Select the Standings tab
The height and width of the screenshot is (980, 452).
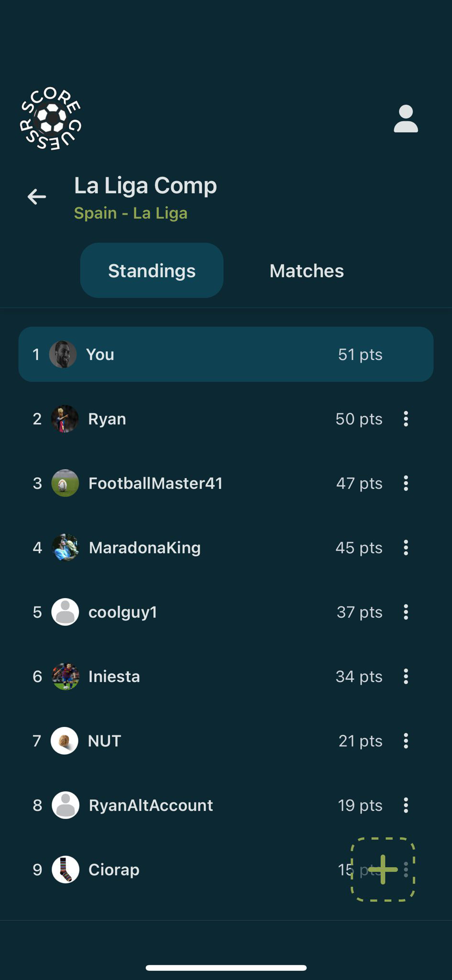tap(152, 271)
